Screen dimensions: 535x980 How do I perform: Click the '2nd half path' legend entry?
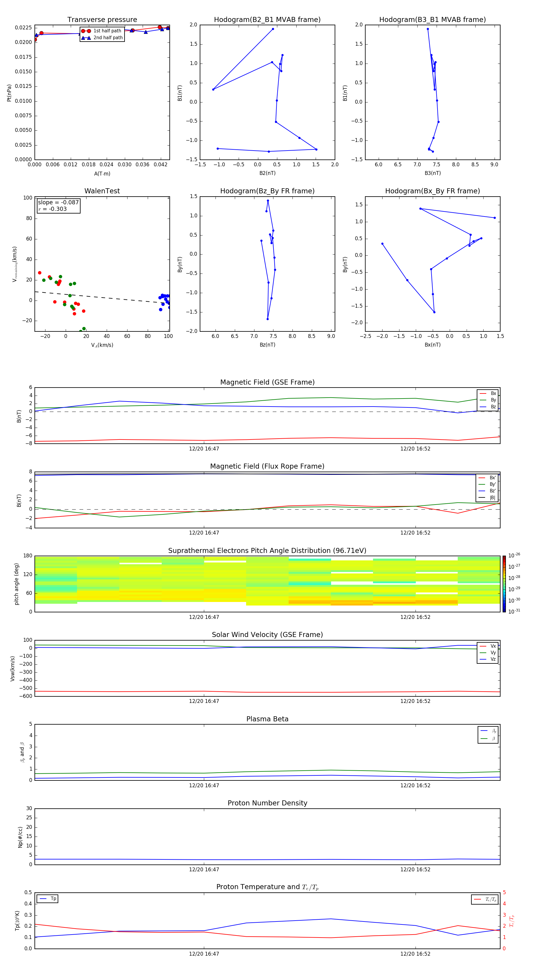(x=103, y=38)
